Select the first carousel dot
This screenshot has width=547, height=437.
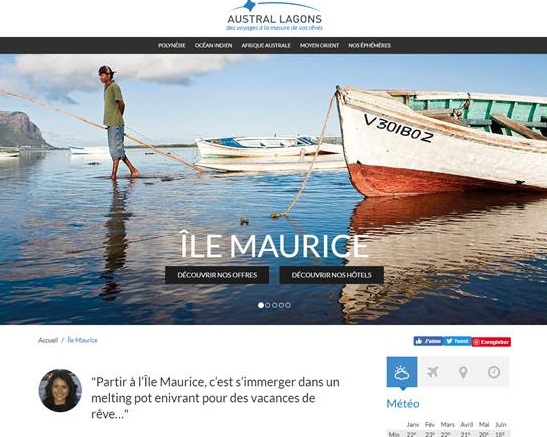coord(261,305)
